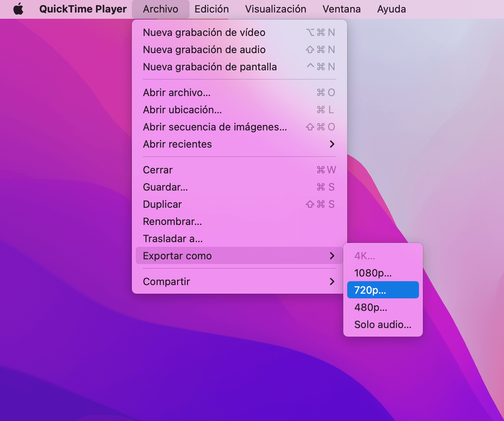This screenshot has width=504, height=421.
Task: Select Guardar
Action: pyautogui.click(x=165, y=187)
